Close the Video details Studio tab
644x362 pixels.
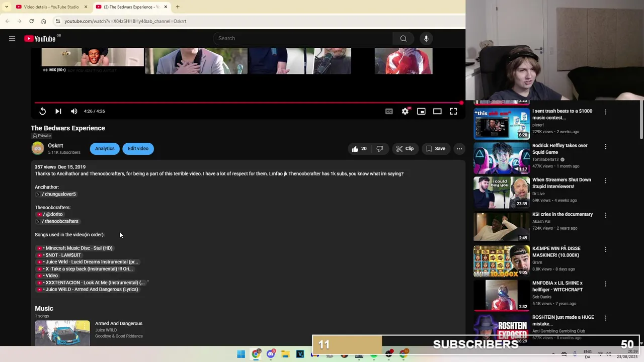pyautogui.click(x=86, y=7)
